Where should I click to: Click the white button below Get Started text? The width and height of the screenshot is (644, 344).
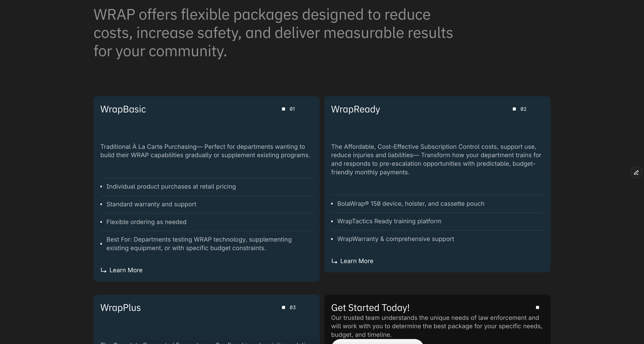tap(377, 342)
